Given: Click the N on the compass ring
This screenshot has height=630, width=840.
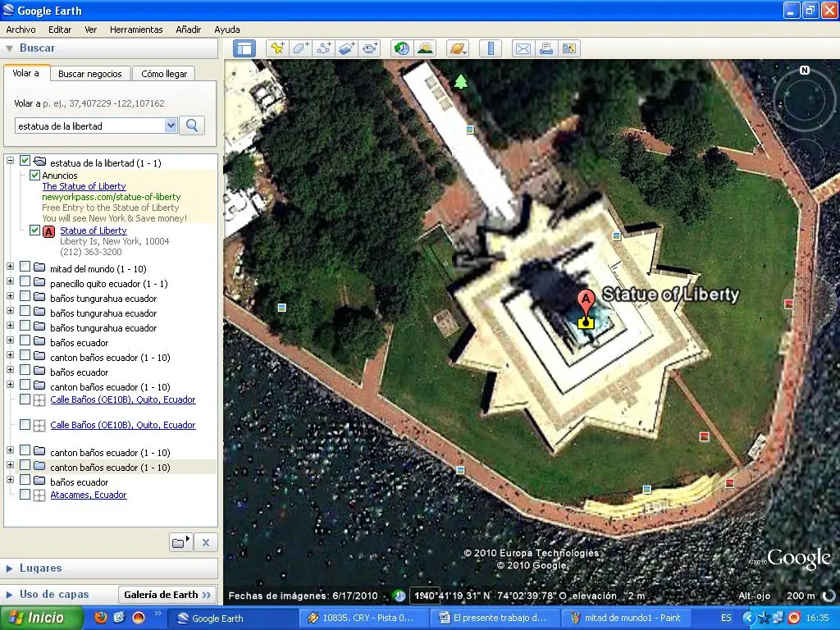Looking at the screenshot, I should coord(804,71).
